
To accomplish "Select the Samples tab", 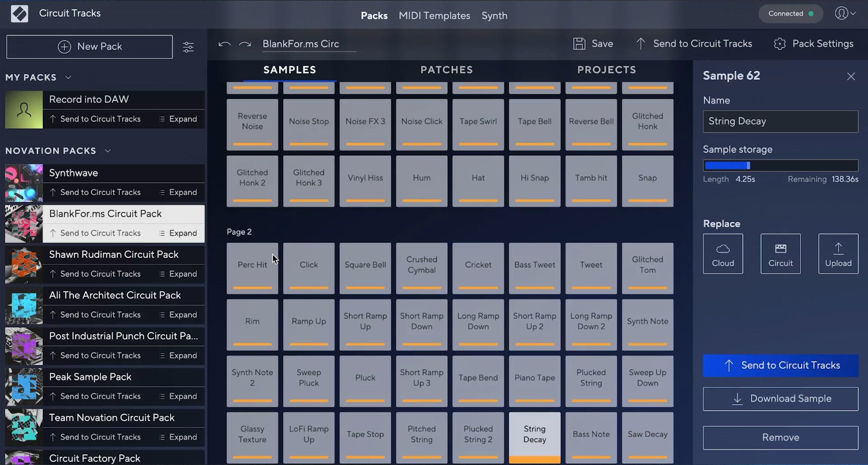I will [x=290, y=70].
